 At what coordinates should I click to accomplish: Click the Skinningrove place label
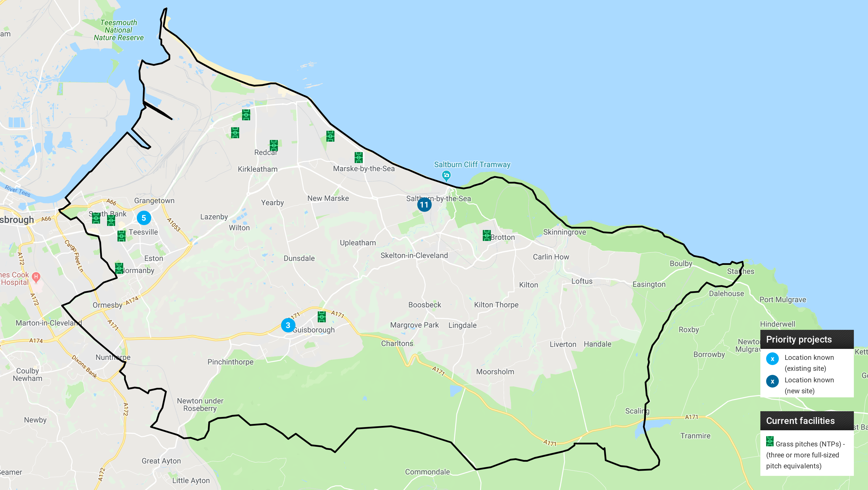tap(565, 232)
